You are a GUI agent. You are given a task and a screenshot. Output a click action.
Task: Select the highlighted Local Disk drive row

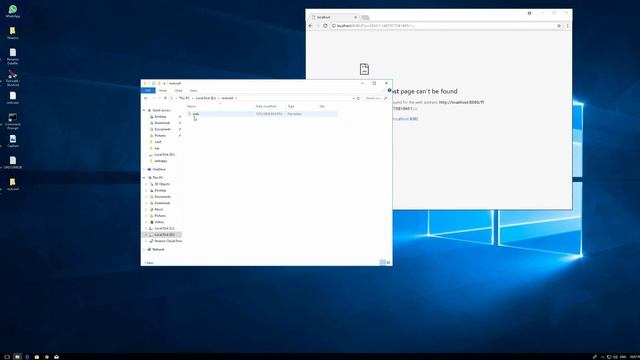(162, 235)
